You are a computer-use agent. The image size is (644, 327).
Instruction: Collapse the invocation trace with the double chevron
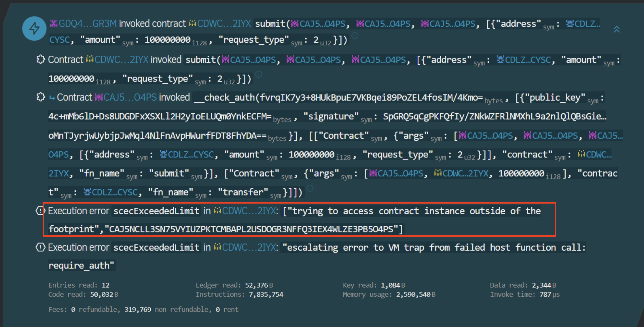(x=616, y=29)
